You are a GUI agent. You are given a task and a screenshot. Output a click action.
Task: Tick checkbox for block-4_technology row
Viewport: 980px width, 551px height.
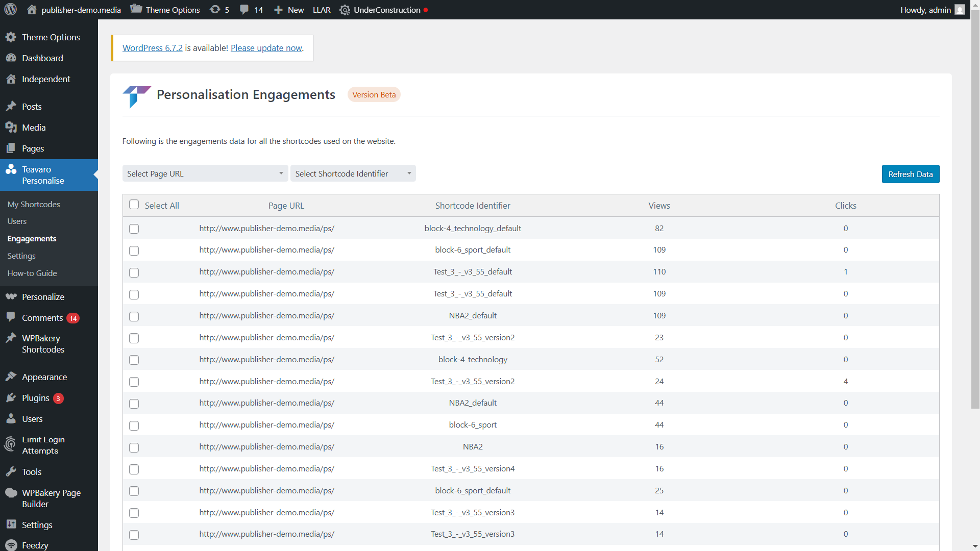(x=134, y=360)
